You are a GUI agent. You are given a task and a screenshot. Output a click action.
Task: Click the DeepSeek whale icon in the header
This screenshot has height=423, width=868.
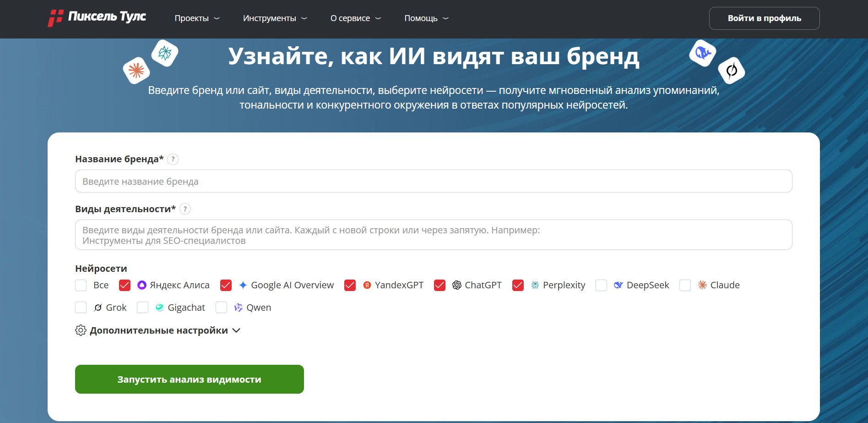tap(702, 53)
